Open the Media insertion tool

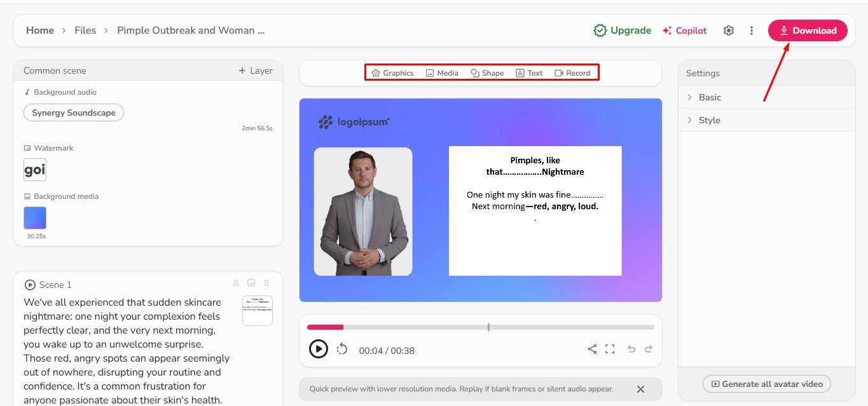[x=442, y=72]
